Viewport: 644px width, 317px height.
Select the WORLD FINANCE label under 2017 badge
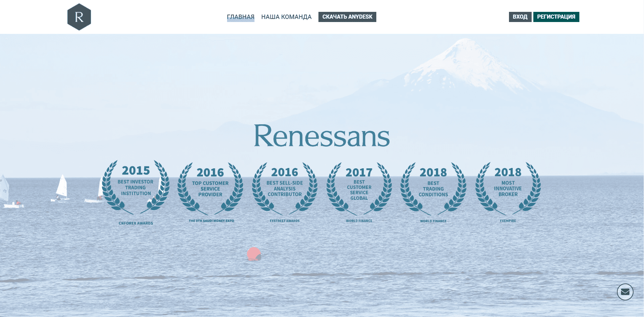(x=358, y=220)
